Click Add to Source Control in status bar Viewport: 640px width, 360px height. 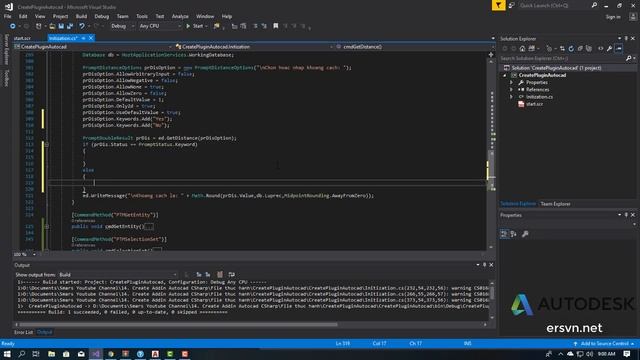click(x=604, y=344)
